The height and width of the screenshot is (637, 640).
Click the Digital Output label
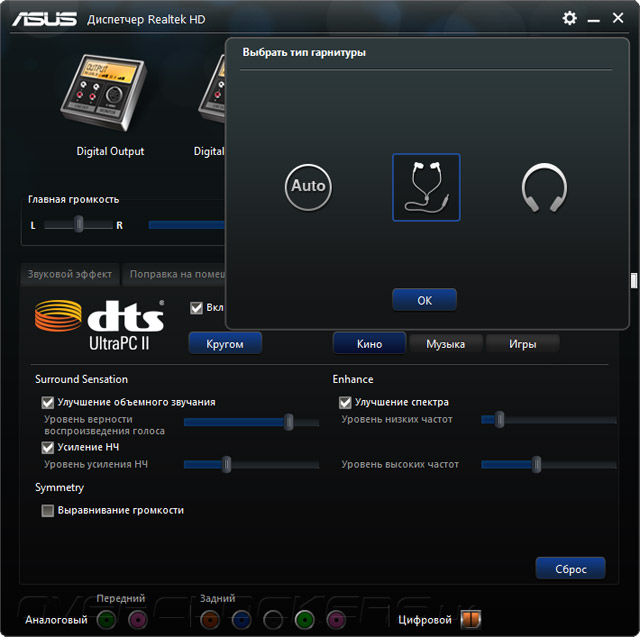click(110, 151)
